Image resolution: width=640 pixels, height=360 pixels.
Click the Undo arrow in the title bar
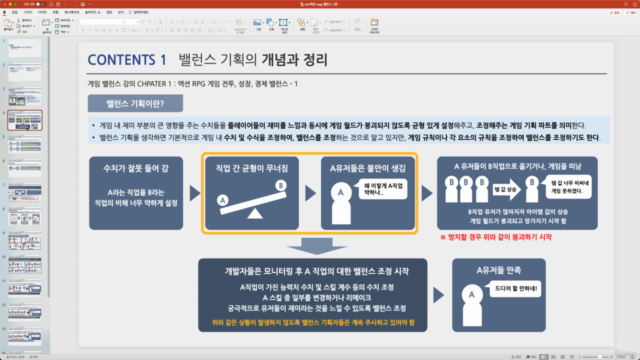tap(65, 4)
